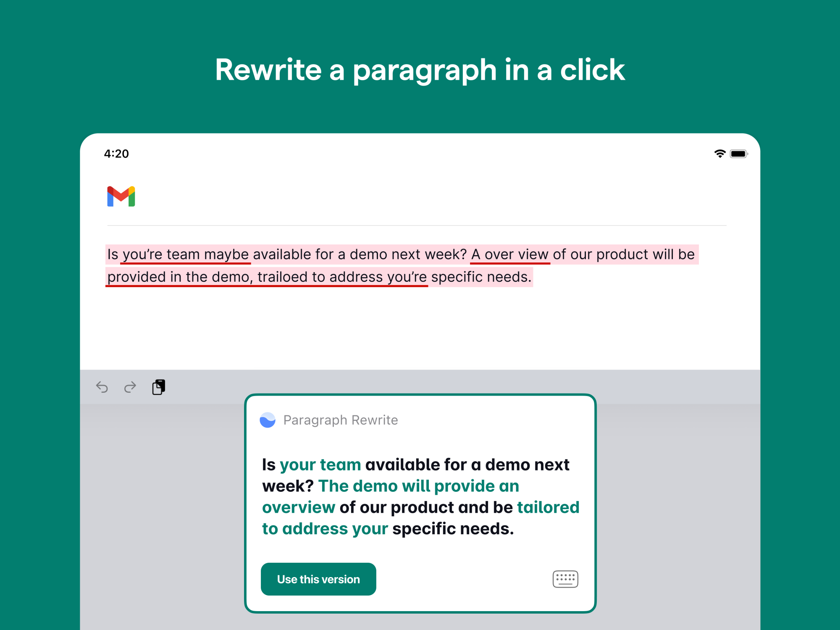This screenshot has width=840, height=630.
Task: Switch to keyboard via keyboard icon
Action: click(x=565, y=579)
